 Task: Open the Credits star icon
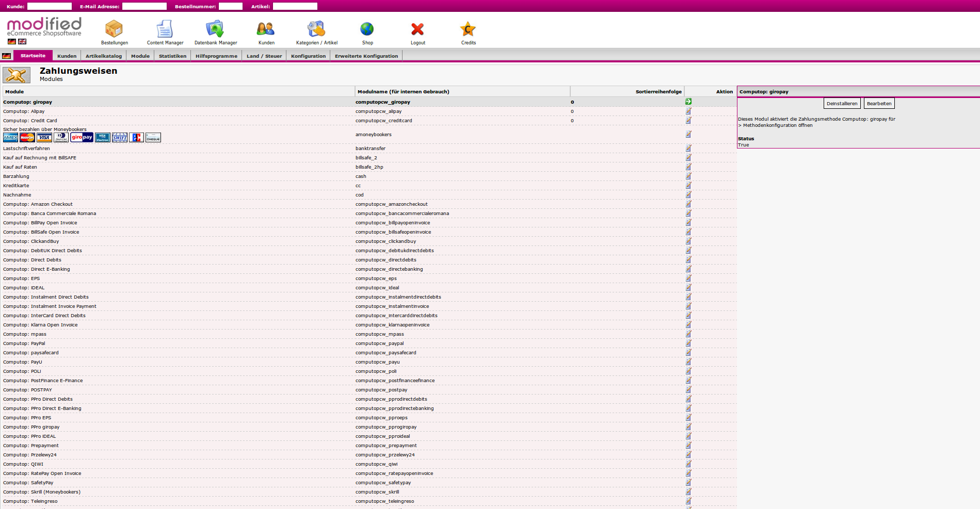[468, 29]
